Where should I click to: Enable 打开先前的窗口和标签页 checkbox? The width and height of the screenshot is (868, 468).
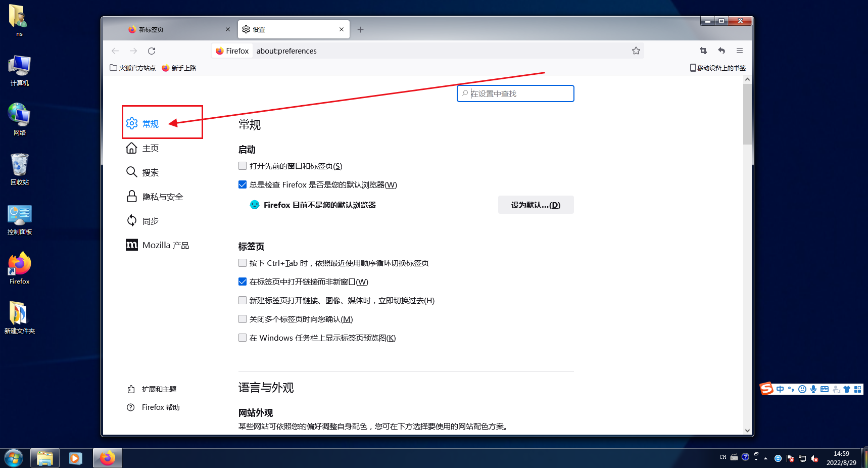(x=243, y=166)
